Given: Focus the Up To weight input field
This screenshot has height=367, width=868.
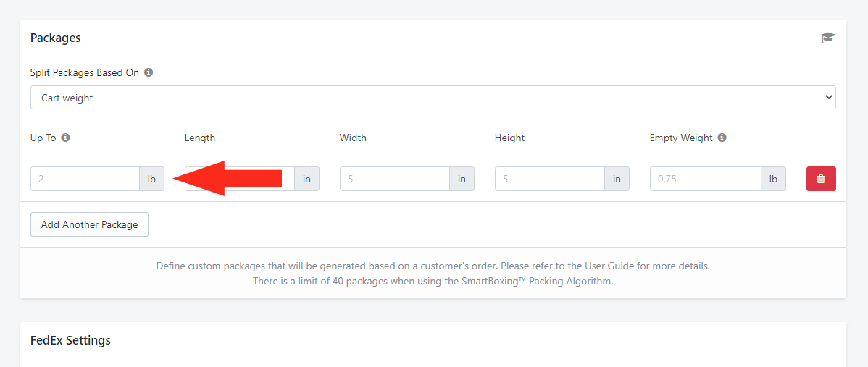Looking at the screenshot, I should click(x=85, y=179).
